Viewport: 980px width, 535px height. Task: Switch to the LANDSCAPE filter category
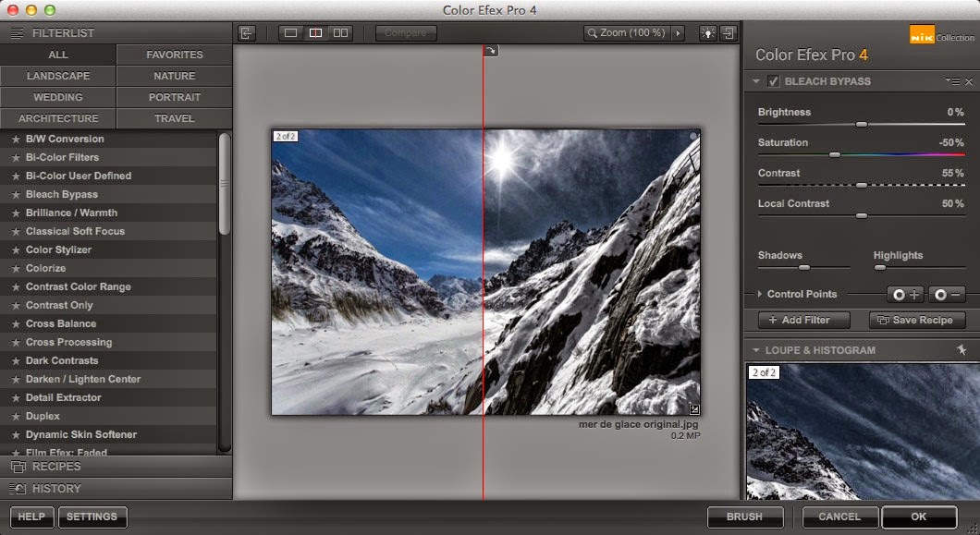(x=57, y=76)
